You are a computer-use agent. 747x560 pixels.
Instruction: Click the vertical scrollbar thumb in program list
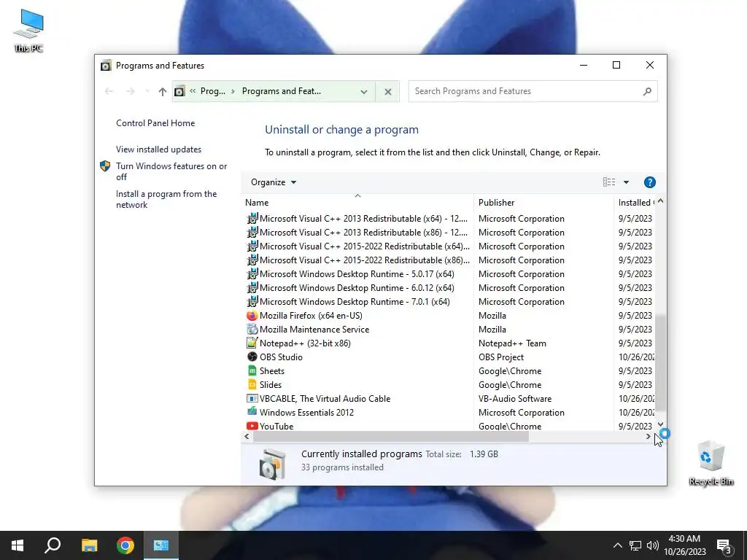660,362
